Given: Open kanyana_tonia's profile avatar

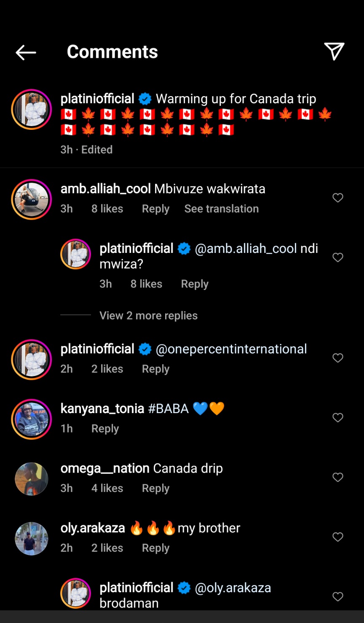Looking at the screenshot, I should [32, 419].
